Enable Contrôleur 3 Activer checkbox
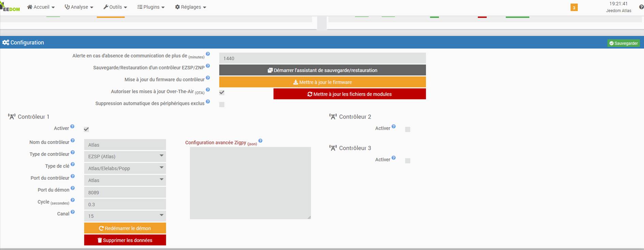Image resolution: width=644 pixels, height=250 pixels. coord(408,161)
